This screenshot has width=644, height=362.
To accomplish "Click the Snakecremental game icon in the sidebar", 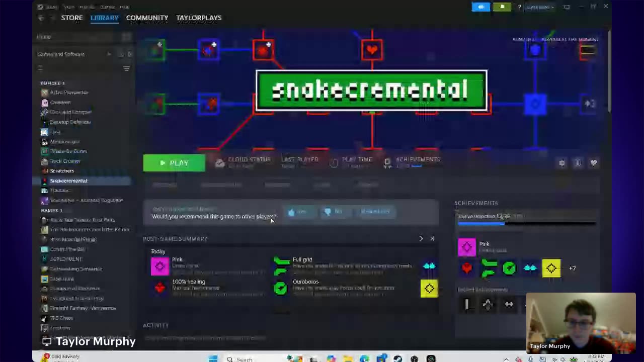I will point(44,180).
